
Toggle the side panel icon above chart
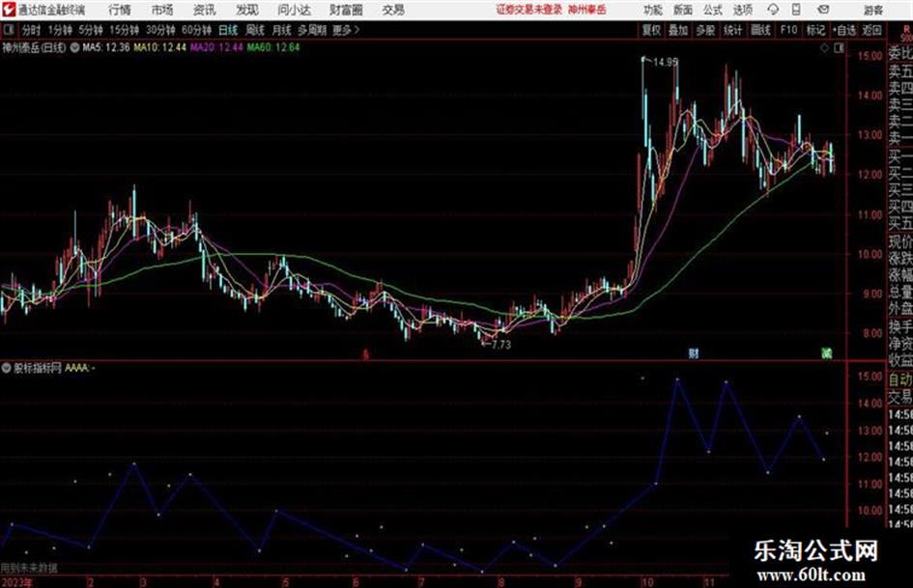(x=839, y=48)
